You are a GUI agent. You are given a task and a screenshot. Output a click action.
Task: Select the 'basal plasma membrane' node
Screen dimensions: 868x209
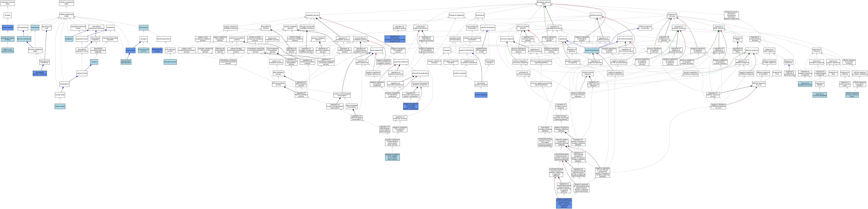(45, 62)
